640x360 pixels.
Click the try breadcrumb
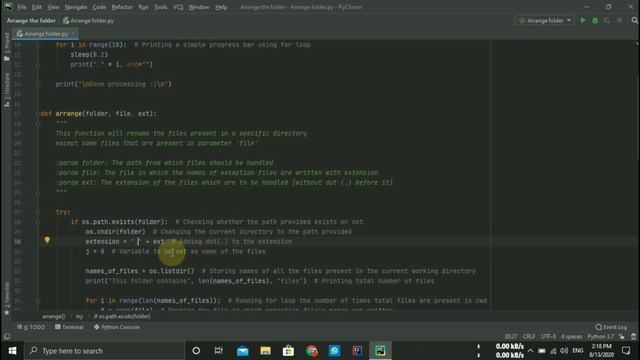pyautogui.click(x=79, y=316)
